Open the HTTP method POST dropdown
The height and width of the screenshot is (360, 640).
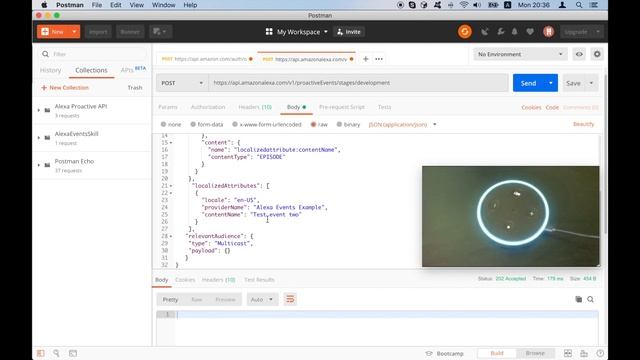[x=182, y=83]
